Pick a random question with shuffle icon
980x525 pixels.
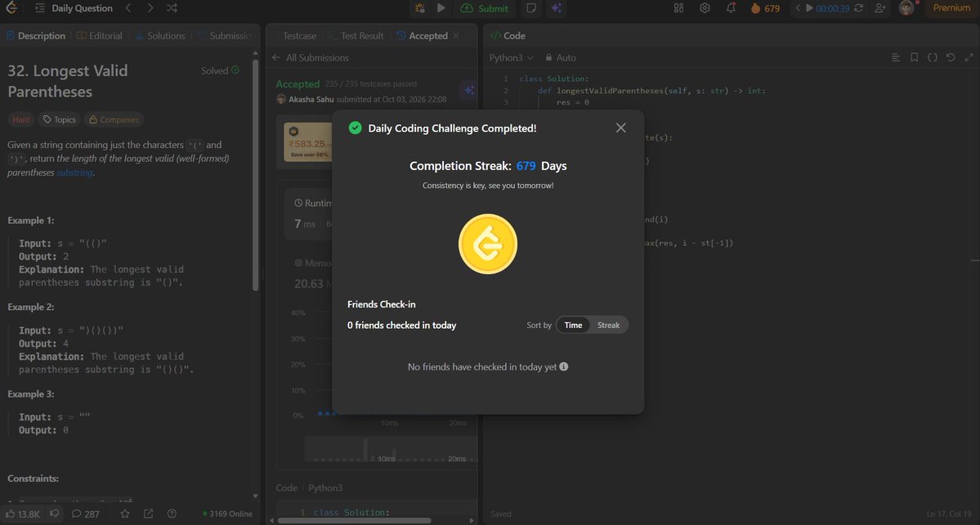click(172, 8)
